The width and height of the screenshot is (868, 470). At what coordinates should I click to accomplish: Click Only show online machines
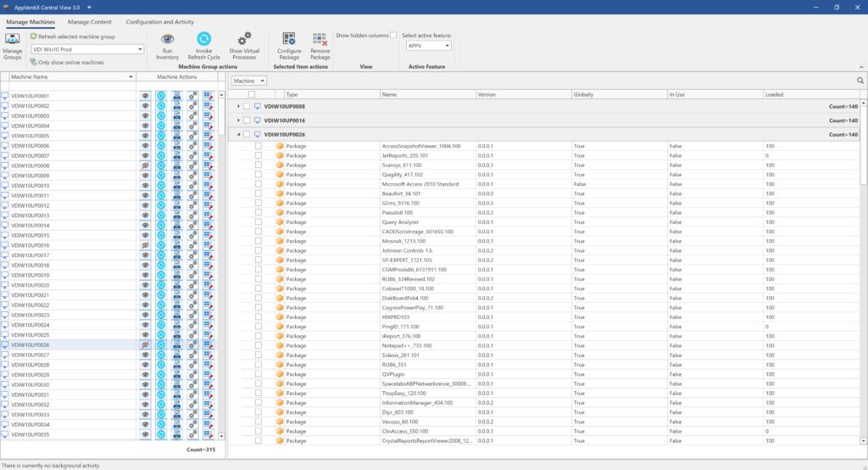coord(67,62)
